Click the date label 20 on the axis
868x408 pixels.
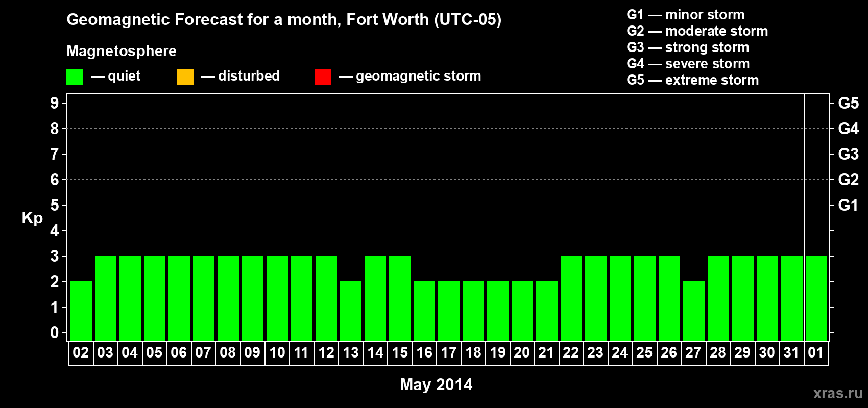pyautogui.click(x=522, y=353)
